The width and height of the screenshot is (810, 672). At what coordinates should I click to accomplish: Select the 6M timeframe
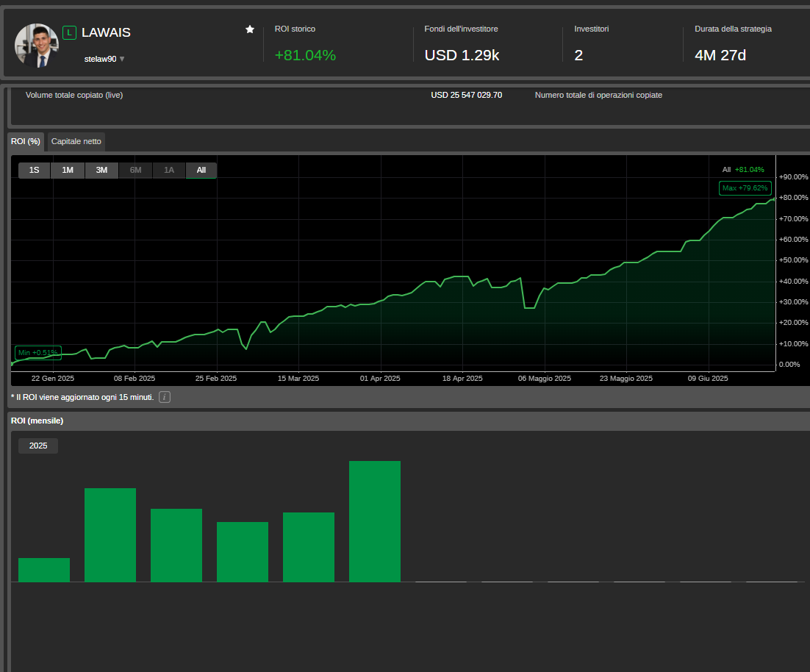pos(135,170)
